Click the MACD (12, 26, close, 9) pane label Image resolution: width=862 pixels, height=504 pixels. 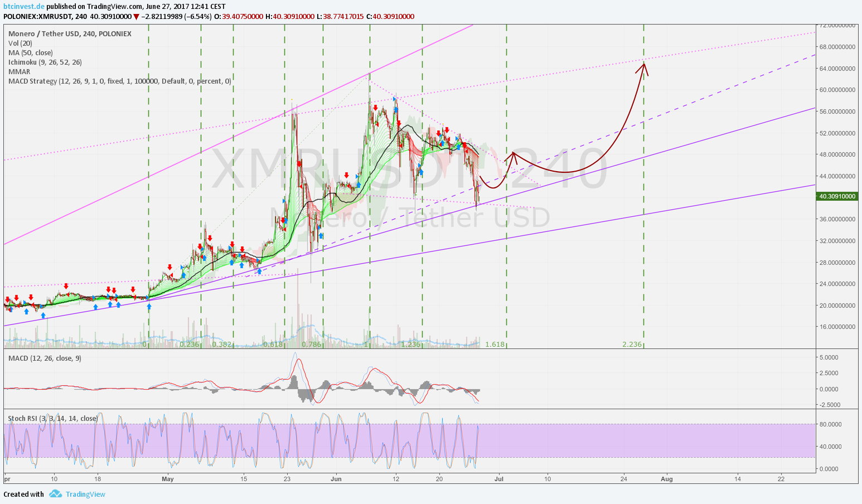(x=45, y=358)
